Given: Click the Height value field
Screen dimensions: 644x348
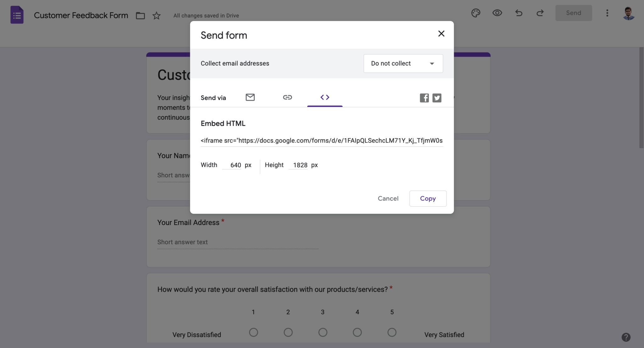Looking at the screenshot, I should tap(299, 165).
